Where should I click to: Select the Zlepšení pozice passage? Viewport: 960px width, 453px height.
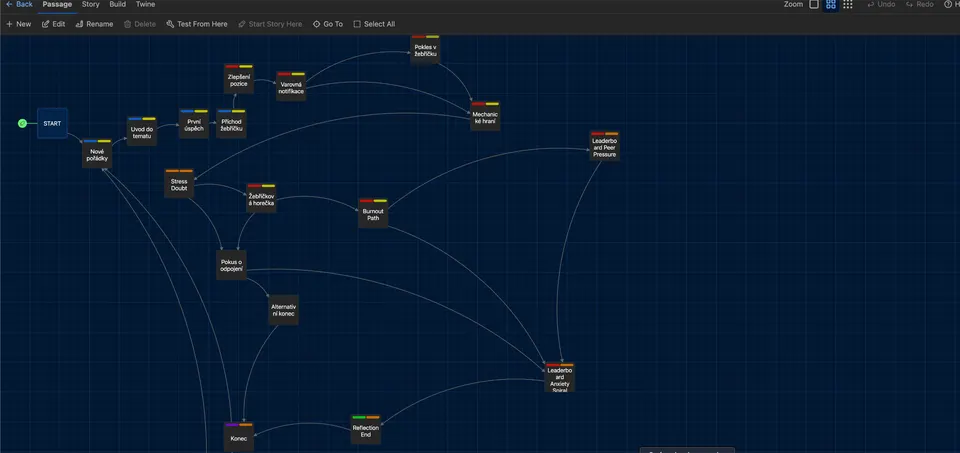click(239, 80)
